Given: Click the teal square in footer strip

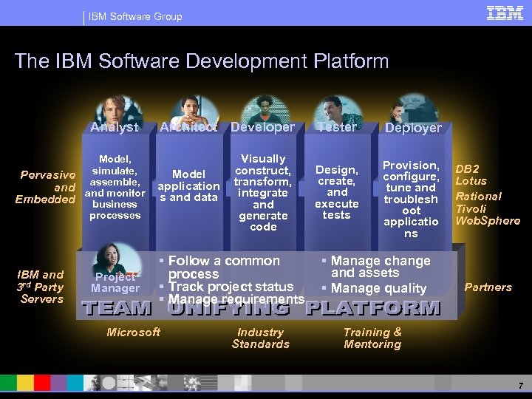Looking at the screenshot, I should click(75, 383).
